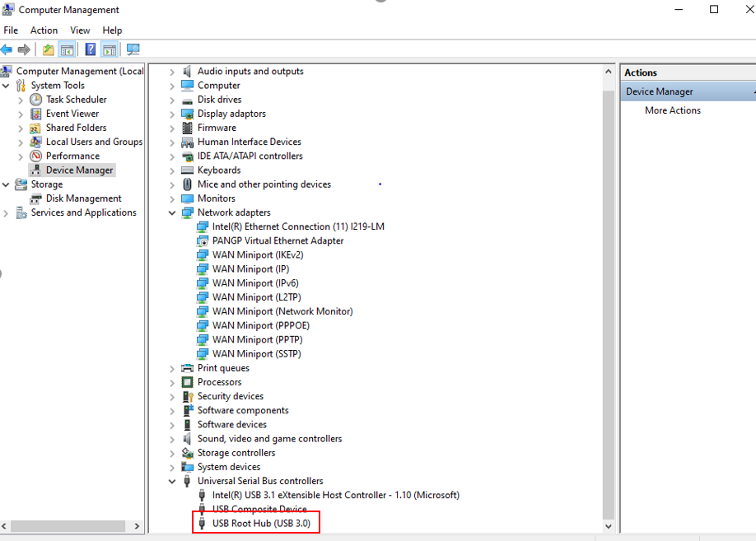
Task: Click the device list vertical scrollbar thumb
Action: [x=609, y=305]
